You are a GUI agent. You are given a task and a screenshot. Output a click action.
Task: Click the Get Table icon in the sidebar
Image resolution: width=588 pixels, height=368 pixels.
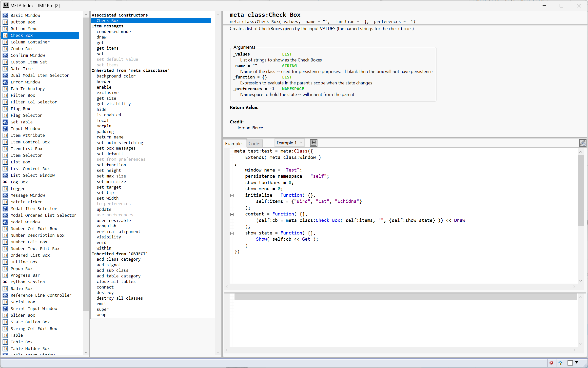(5, 122)
